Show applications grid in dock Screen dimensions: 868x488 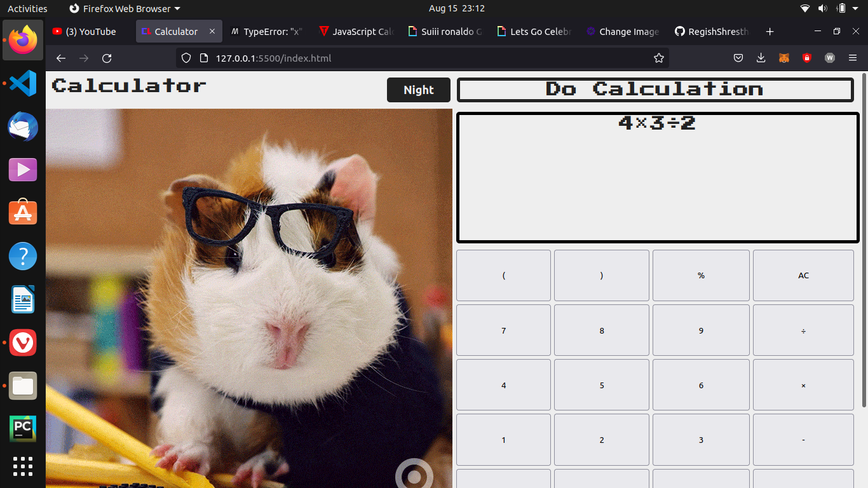(23, 466)
